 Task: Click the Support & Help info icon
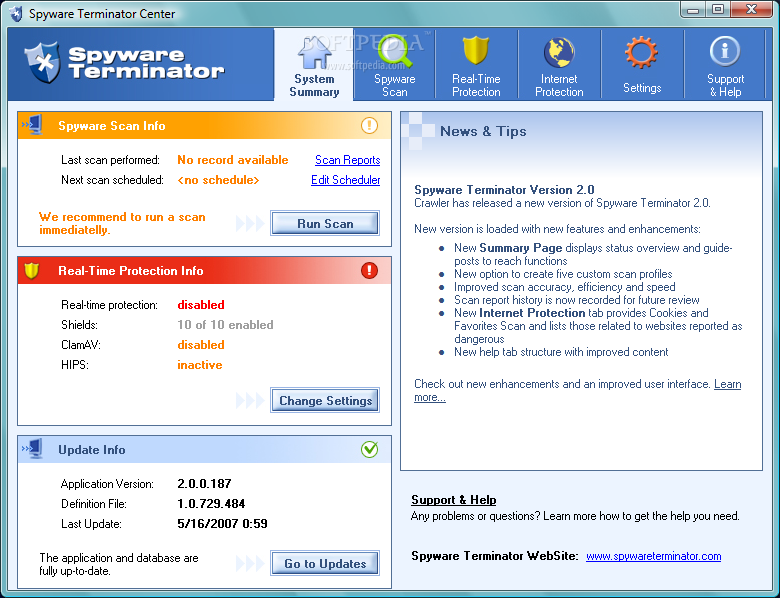[x=725, y=51]
